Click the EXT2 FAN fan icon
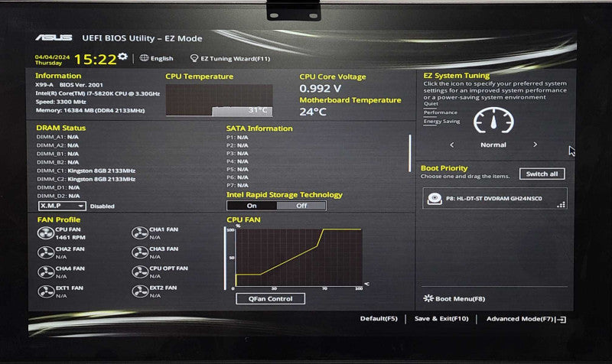This screenshot has width=612, height=364. (x=140, y=291)
